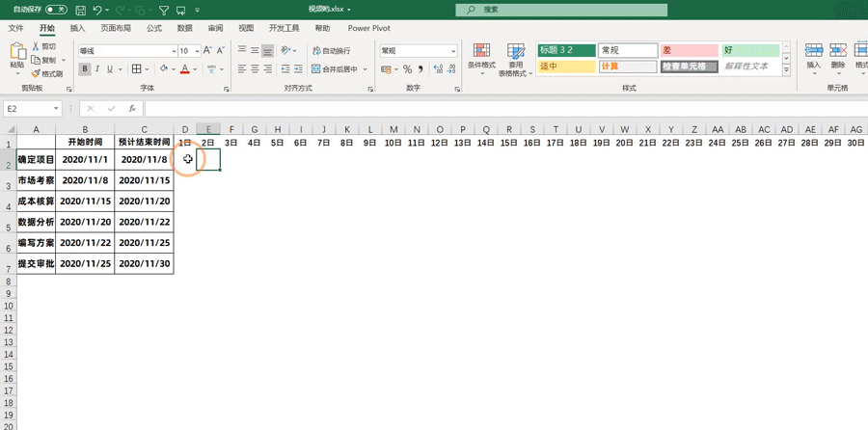Open the font name combo box (等线)
Image resolution: width=868 pixels, height=430 pixels.
point(127,51)
